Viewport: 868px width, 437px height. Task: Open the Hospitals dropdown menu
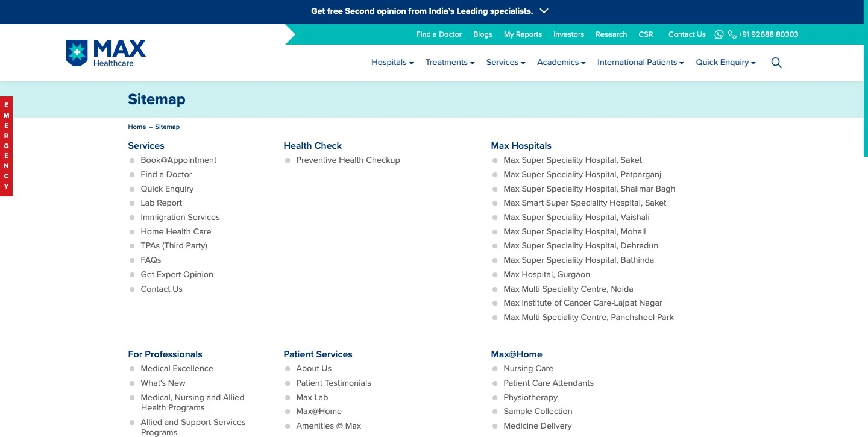click(392, 63)
